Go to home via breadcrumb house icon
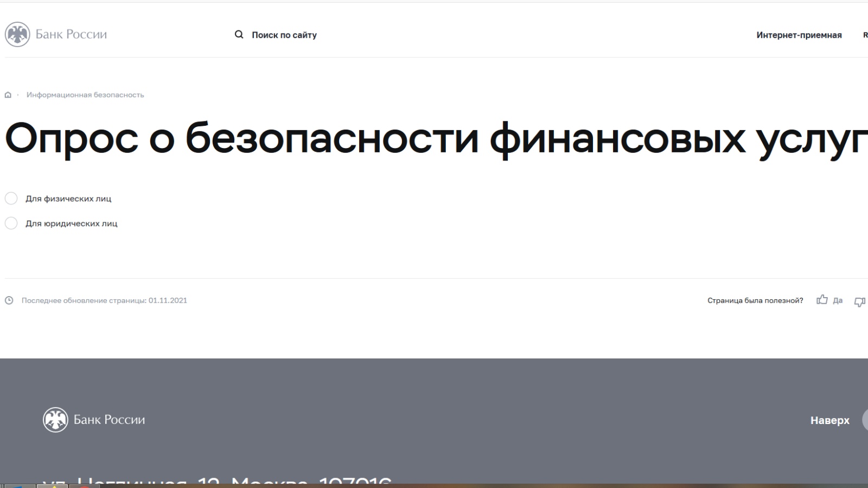868x488 pixels. point(8,95)
